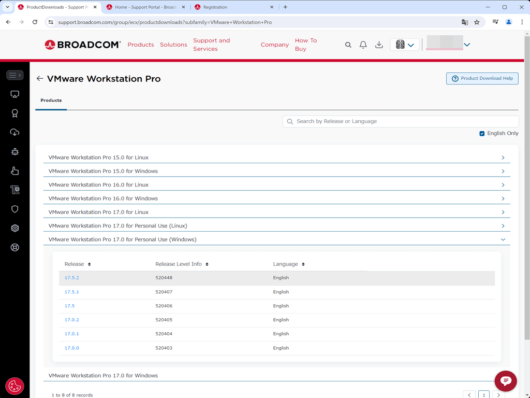
Task: Open the chat bubble support icon
Action: [x=506, y=381]
